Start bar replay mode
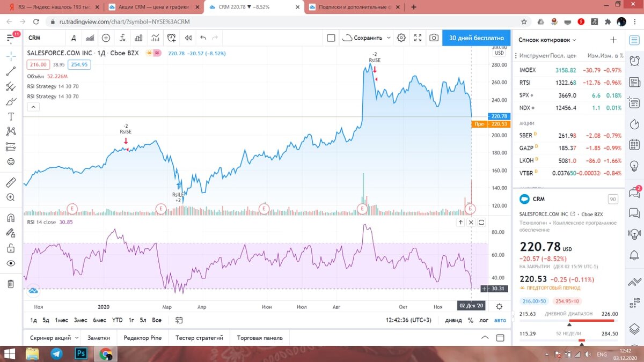644x362 pixels. tap(188, 38)
